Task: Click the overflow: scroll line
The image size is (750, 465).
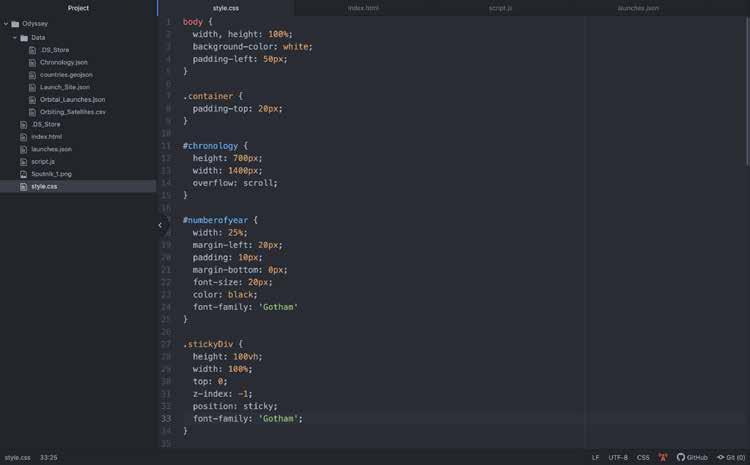Action: [235, 183]
